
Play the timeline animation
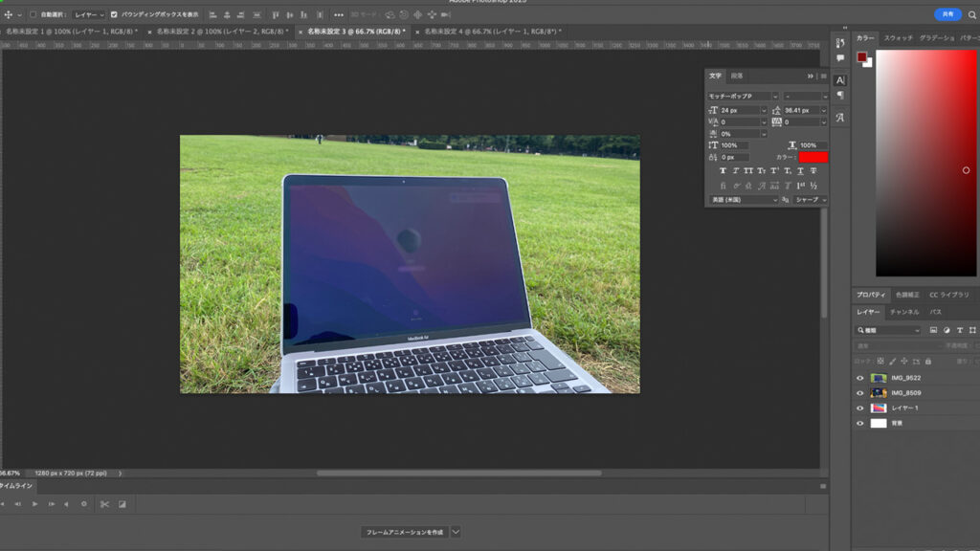click(35, 504)
